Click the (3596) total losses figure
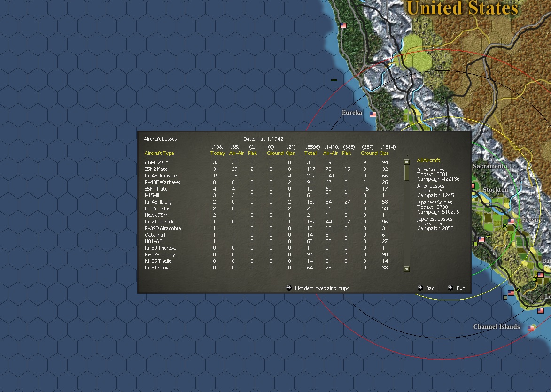The width and height of the screenshot is (551, 392). pos(312,147)
